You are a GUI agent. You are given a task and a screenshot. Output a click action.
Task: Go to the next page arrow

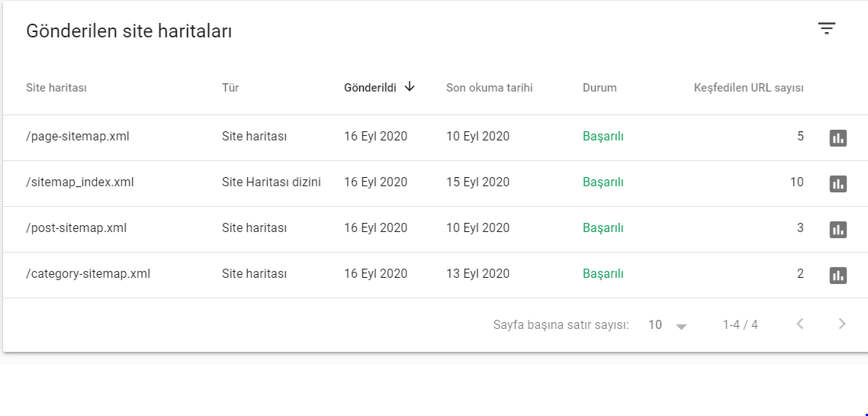click(x=842, y=324)
